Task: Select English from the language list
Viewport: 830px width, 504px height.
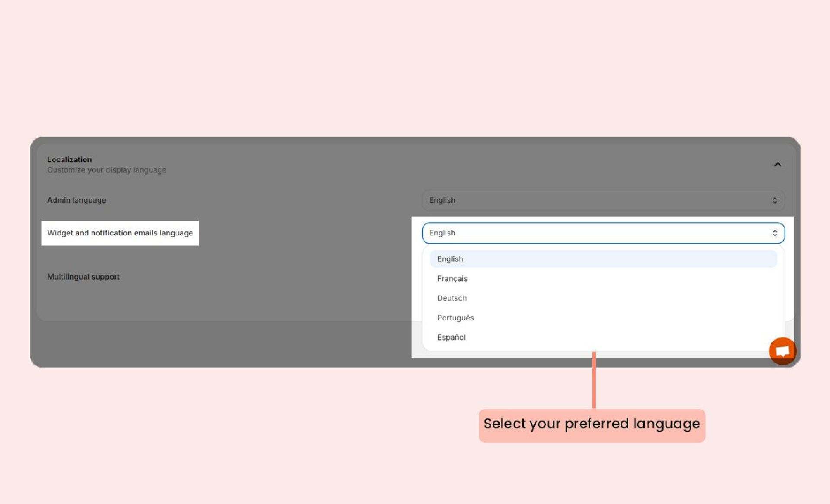Action: 450,259
